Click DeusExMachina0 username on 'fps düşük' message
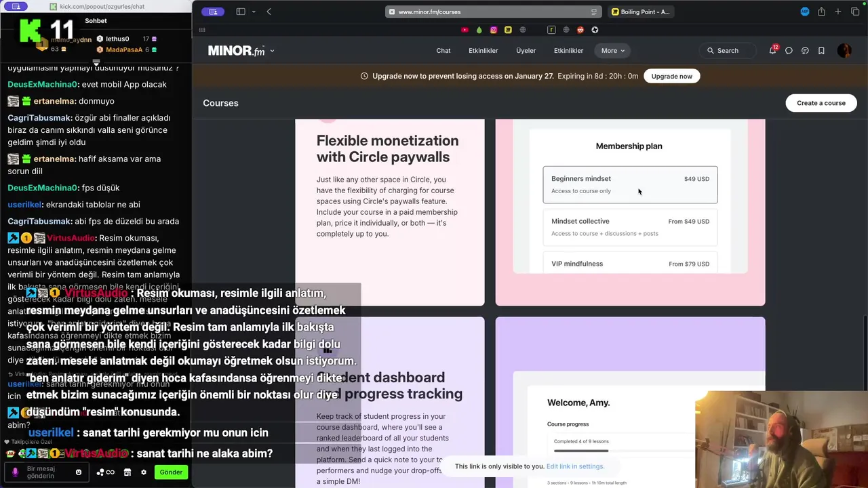 point(43,188)
